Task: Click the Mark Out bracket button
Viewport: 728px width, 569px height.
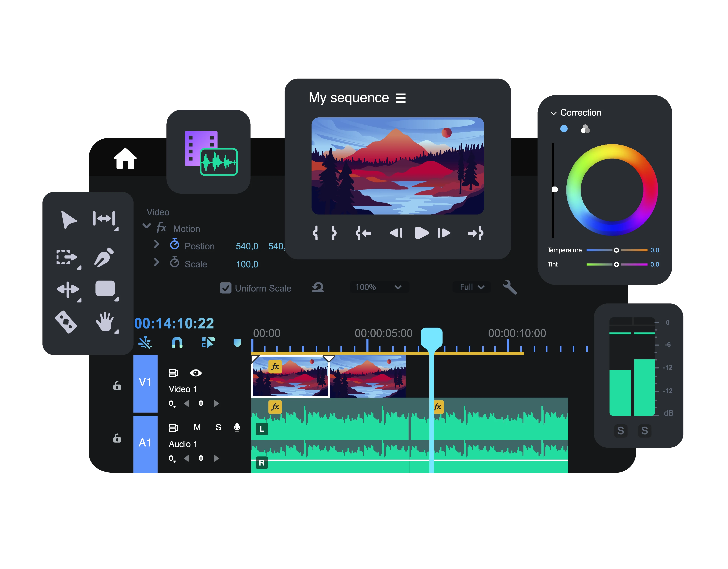Action: 334,233
